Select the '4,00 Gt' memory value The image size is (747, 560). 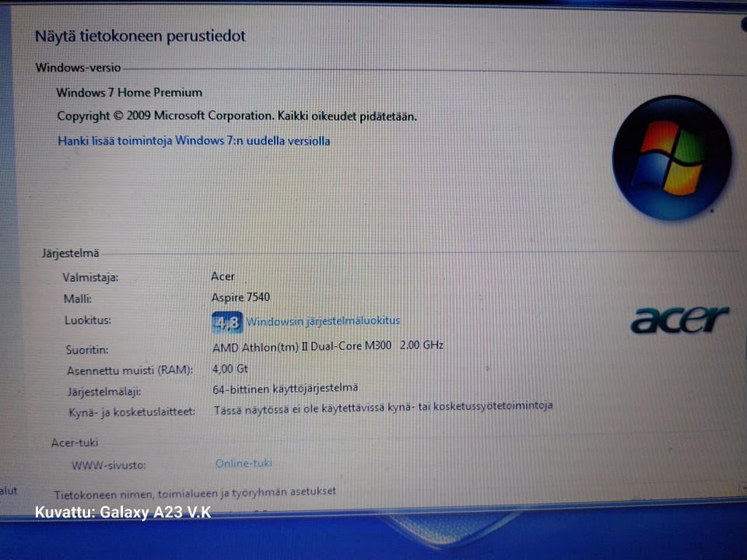(x=230, y=369)
